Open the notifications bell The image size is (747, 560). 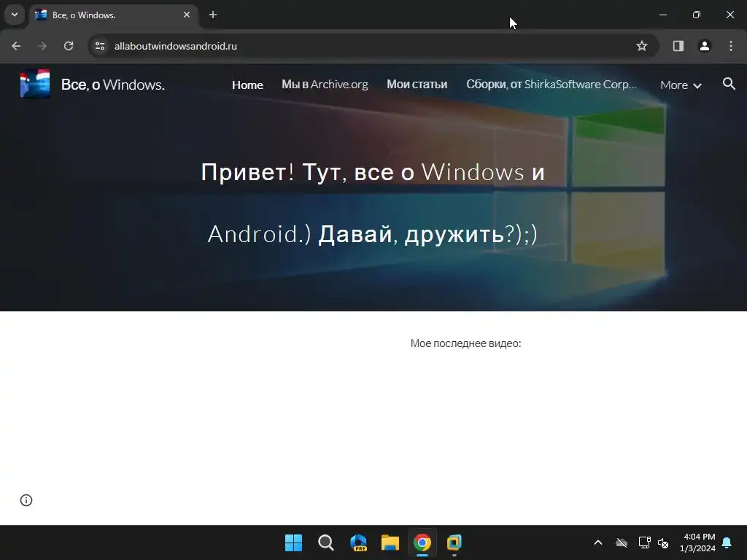pyautogui.click(x=727, y=542)
